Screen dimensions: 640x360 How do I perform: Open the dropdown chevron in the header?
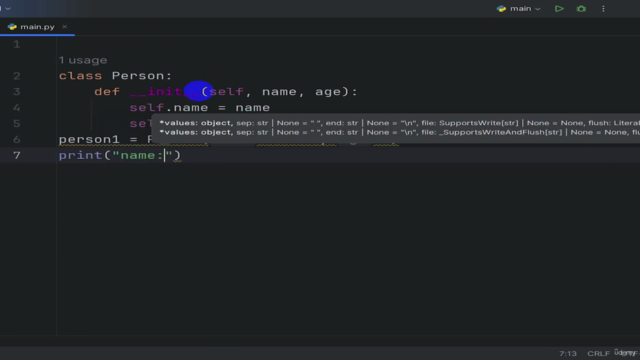click(x=8, y=9)
